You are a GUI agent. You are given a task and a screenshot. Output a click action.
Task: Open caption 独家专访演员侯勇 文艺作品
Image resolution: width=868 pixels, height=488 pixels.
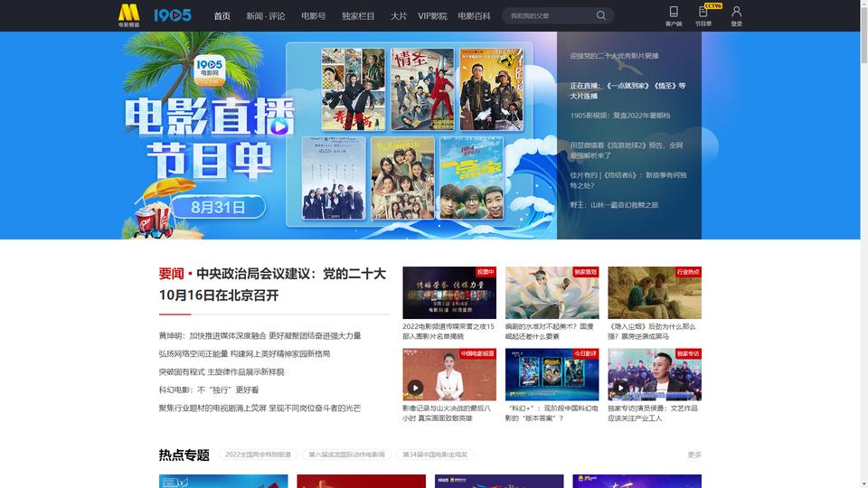[653, 413]
